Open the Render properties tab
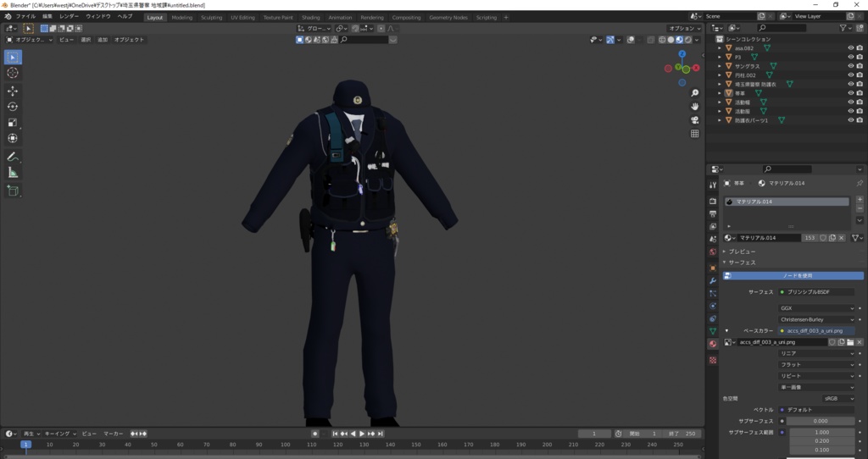Screen dimensions: 868x459 [713, 202]
